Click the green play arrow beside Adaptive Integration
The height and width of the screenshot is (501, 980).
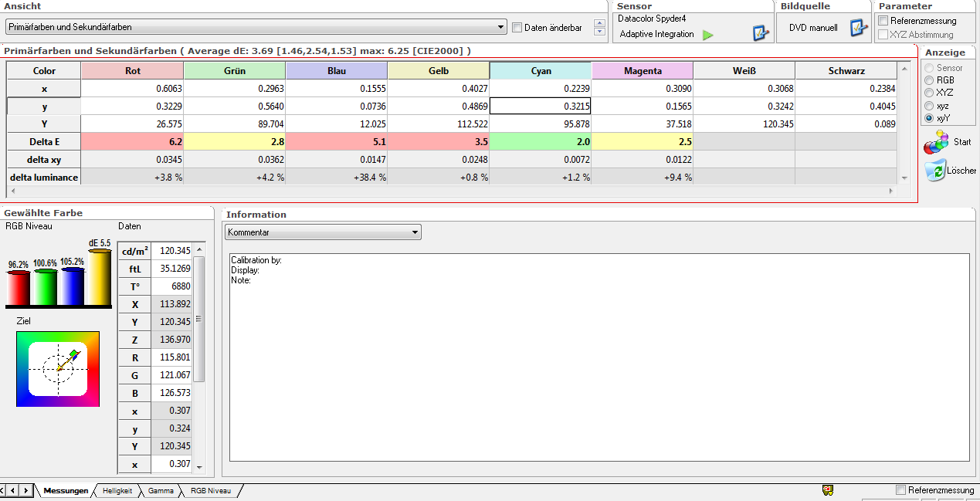pyautogui.click(x=707, y=35)
